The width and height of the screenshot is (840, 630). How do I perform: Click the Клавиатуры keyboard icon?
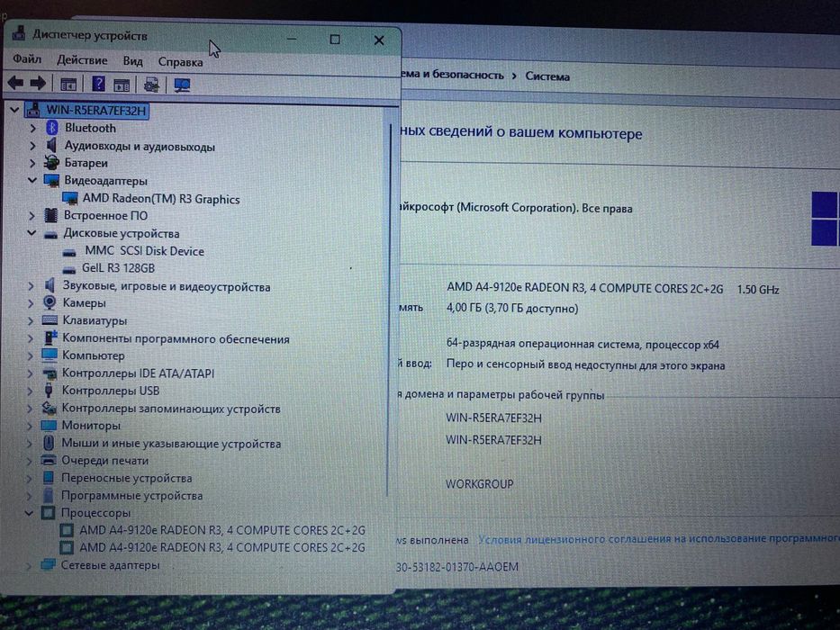click(50, 319)
